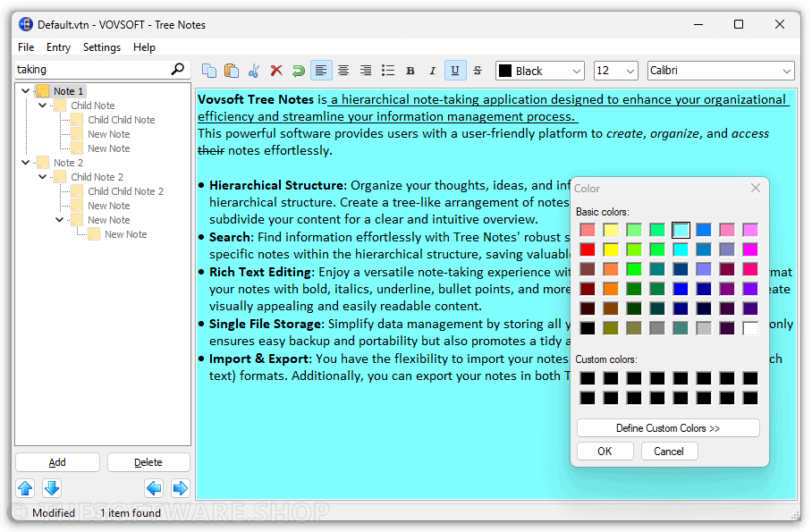Select Child Child Note in tree
812x532 pixels.
click(x=122, y=120)
